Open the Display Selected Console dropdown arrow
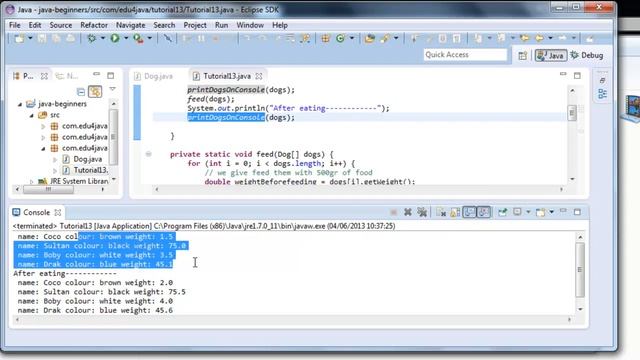 pyautogui.click(x=528, y=212)
